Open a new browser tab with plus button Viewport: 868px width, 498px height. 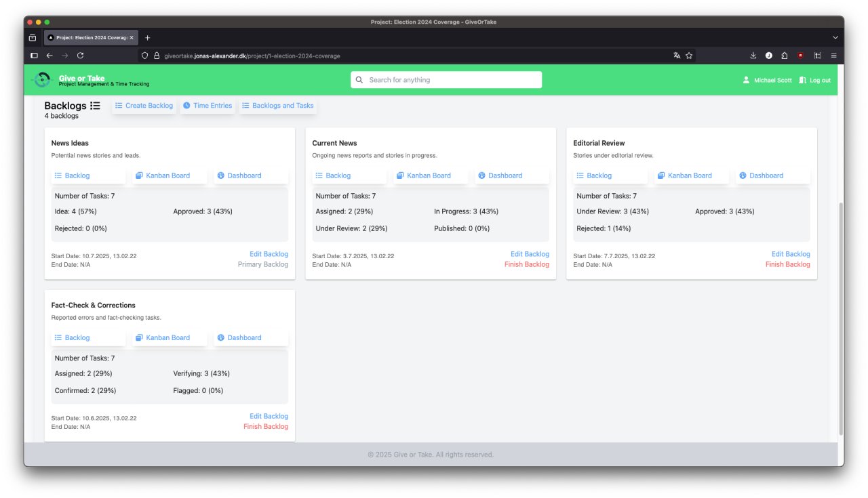coord(147,37)
